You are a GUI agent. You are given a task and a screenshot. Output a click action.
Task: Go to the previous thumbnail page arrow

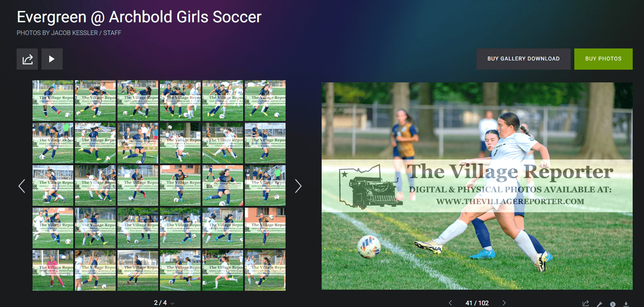click(22, 186)
